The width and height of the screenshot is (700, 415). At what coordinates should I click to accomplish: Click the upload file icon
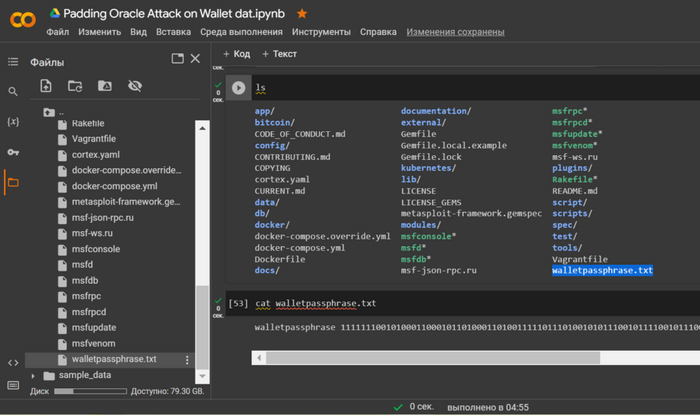tap(46, 87)
